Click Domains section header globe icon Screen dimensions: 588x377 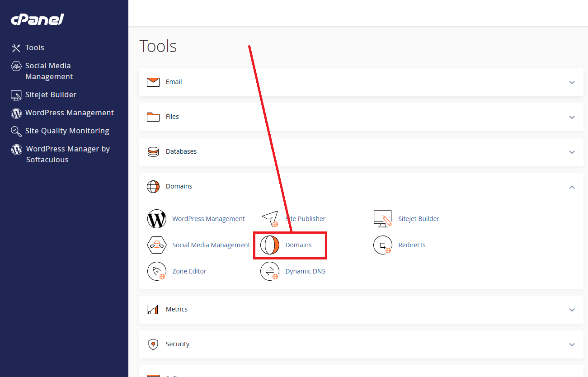point(153,187)
